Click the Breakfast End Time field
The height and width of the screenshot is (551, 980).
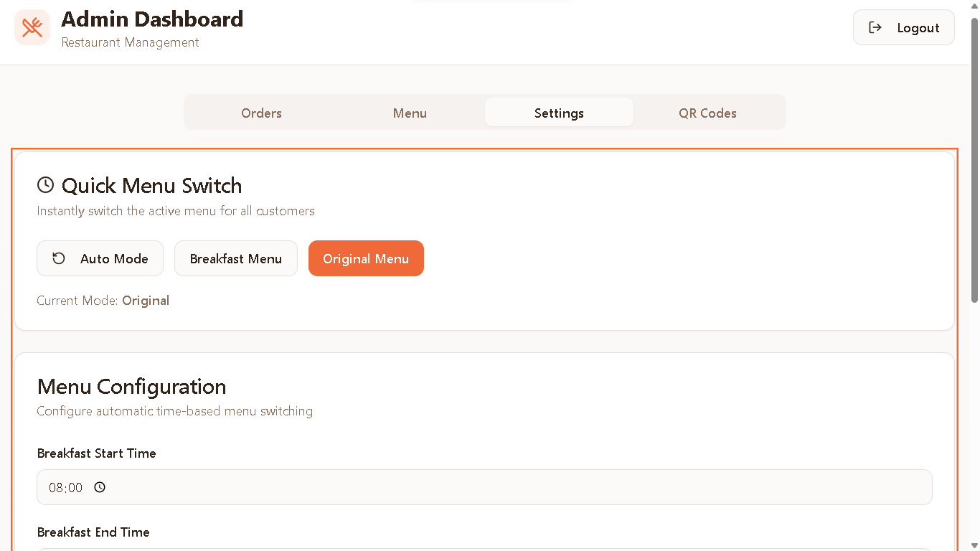click(485, 549)
